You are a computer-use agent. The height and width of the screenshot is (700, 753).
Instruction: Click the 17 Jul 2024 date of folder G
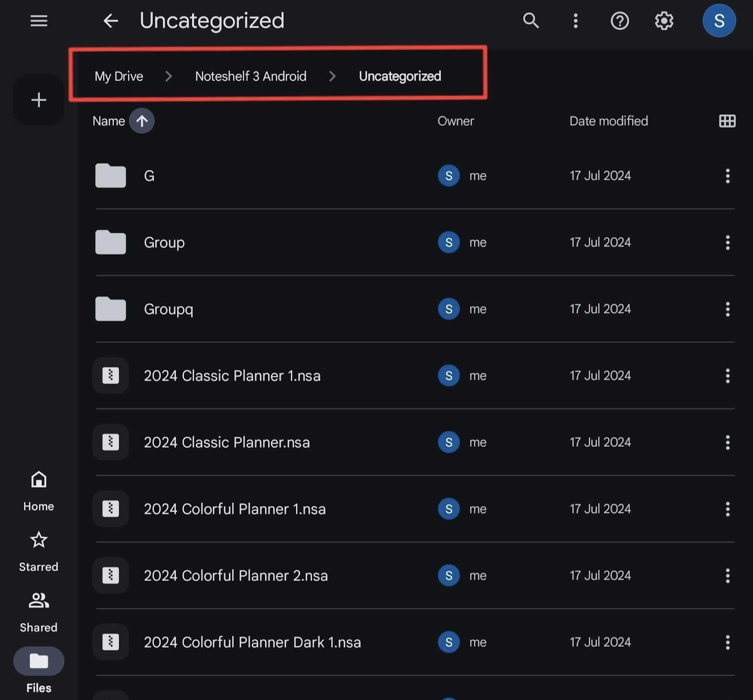coord(600,176)
